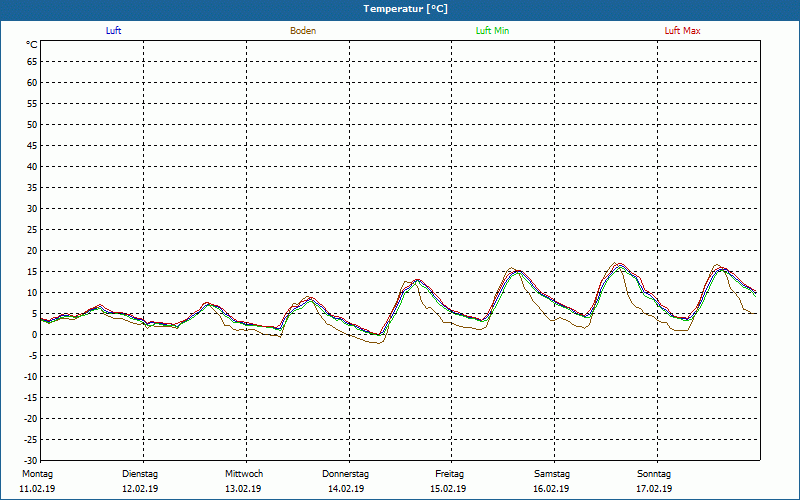Click the Freitag day label
Viewport: 800px width, 500px height.
tap(449, 474)
